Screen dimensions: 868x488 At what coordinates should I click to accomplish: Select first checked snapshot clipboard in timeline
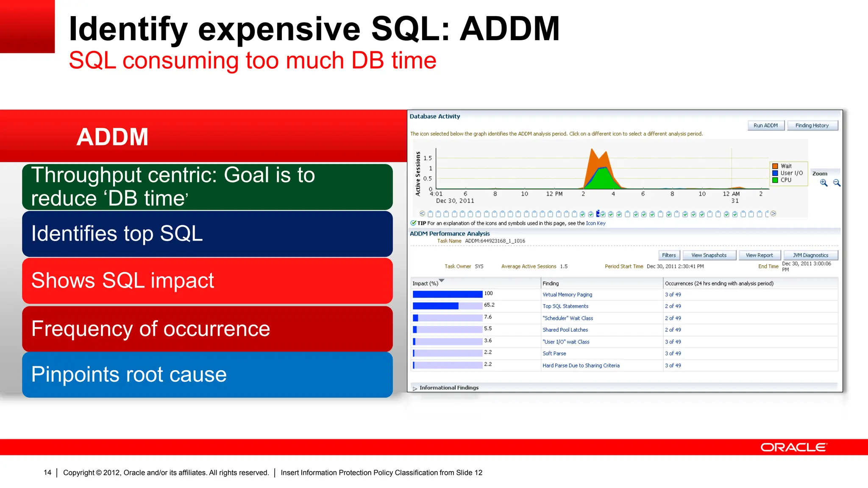click(x=582, y=214)
